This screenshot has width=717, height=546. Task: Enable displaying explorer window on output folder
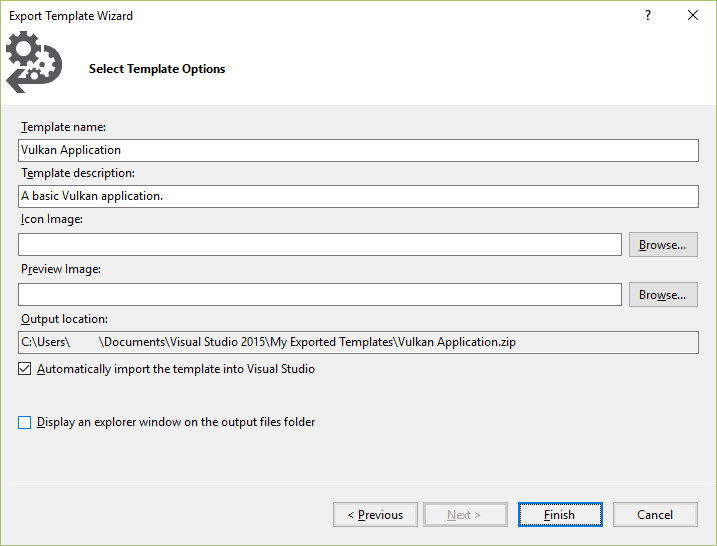point(25,422)
